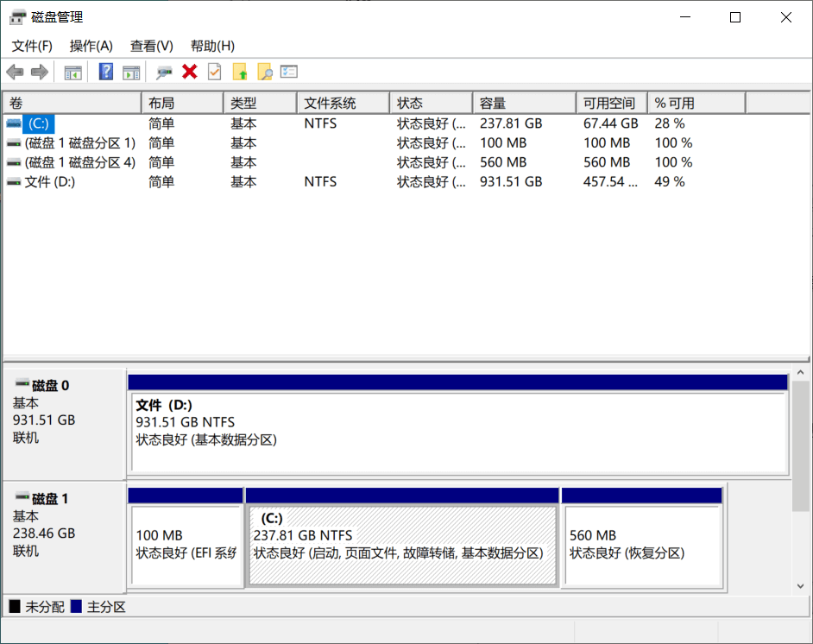Select the 磁盘 1 disk label panel

64,536
